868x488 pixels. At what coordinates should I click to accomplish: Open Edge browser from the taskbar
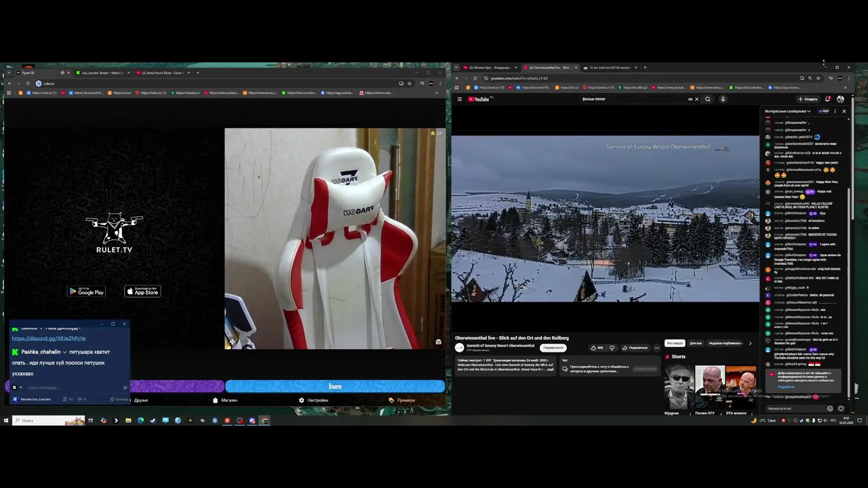point(140,420)
